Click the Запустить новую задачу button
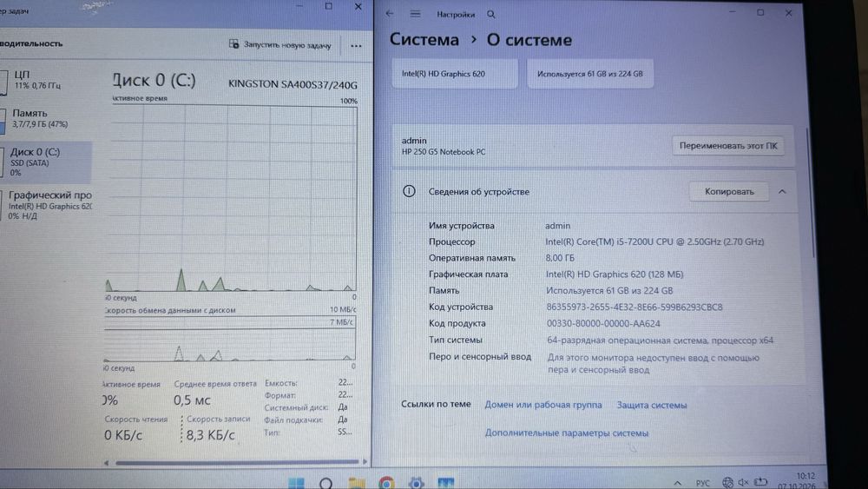 280,45
